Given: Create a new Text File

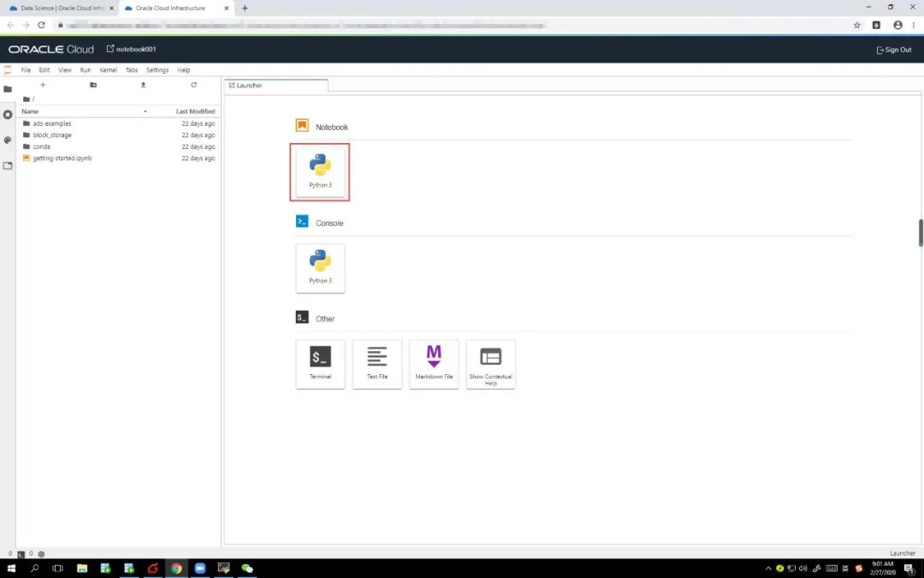Looking at the screenshot, I should click(x=377, y=364).
